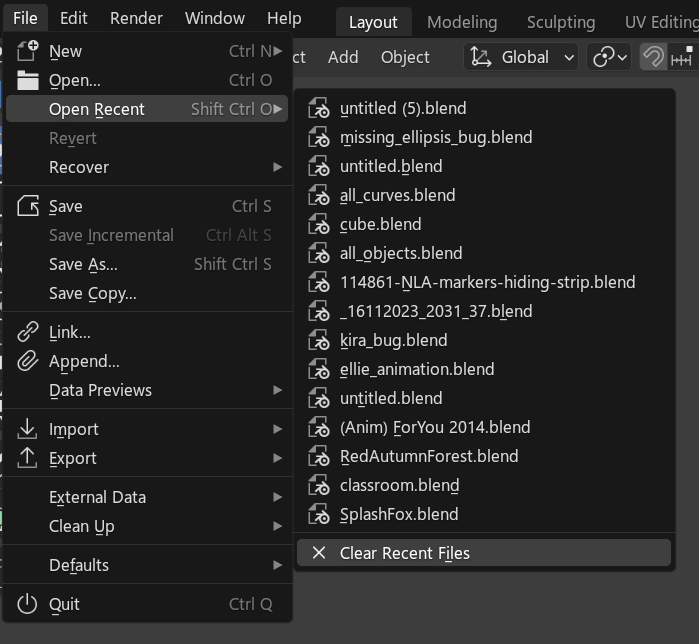This screenshot has width=699, height=644.
Task: Toggle the snapping magnet button
Action: 654,57
